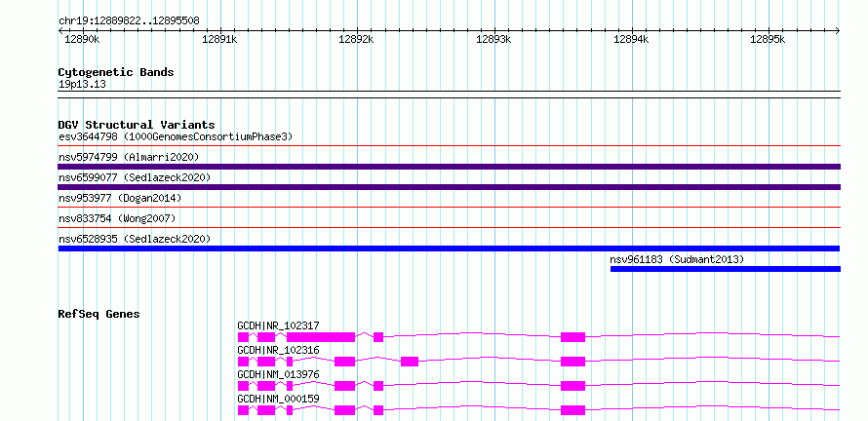868x421 pixels.
Task: Select the nsv5974799 Almarri2020 purple bar
Action: 450,167
